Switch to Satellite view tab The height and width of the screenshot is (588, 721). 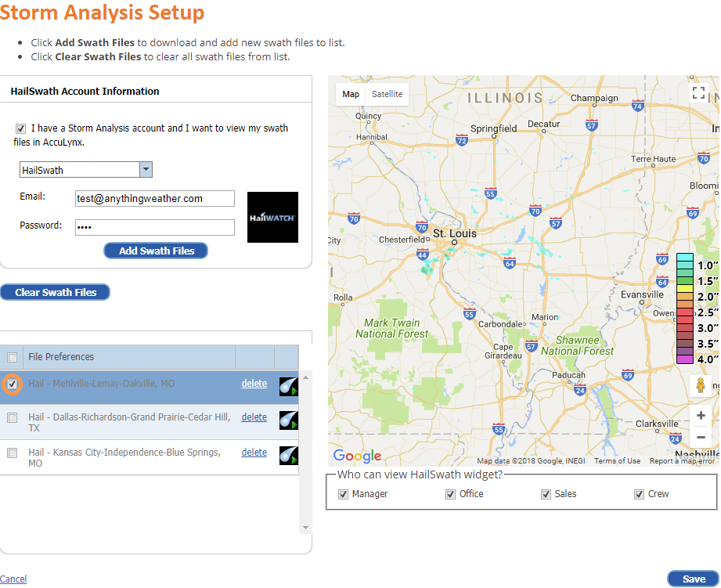click(387, 94)
